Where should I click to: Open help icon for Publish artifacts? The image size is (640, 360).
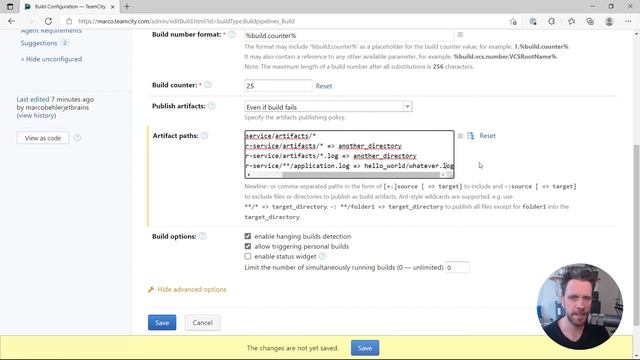(211, 106)
